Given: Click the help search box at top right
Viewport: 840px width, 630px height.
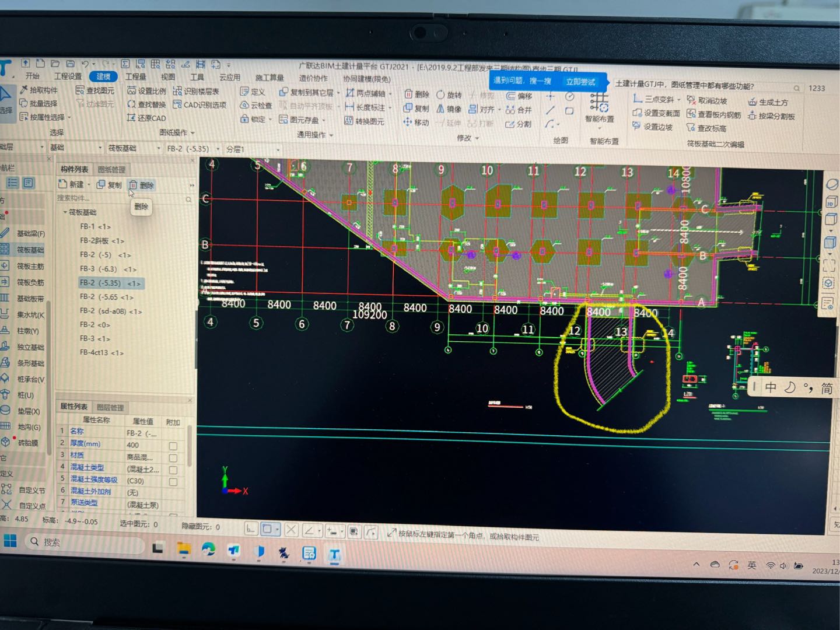Looking at the screenshot, I should coord(708,86).
